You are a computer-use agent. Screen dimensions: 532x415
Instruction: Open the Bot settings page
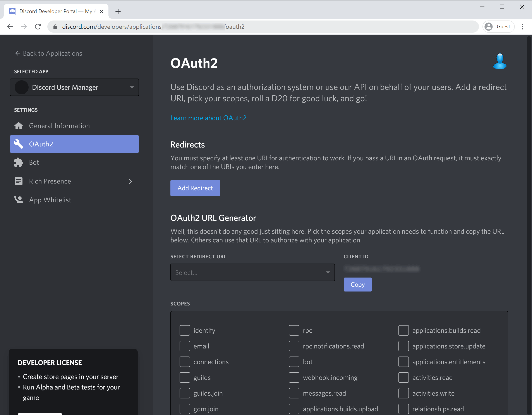point(34,163)
